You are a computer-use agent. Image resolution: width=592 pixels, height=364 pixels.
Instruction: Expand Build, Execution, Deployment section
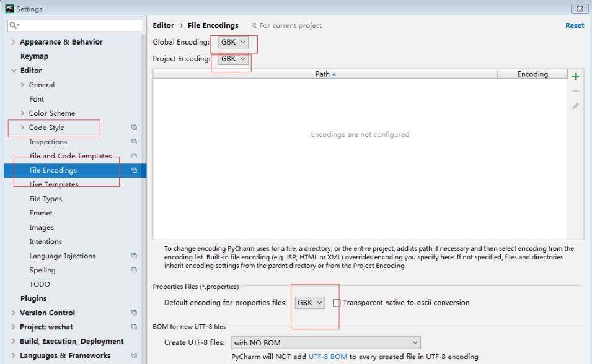(x=13, y=341)
